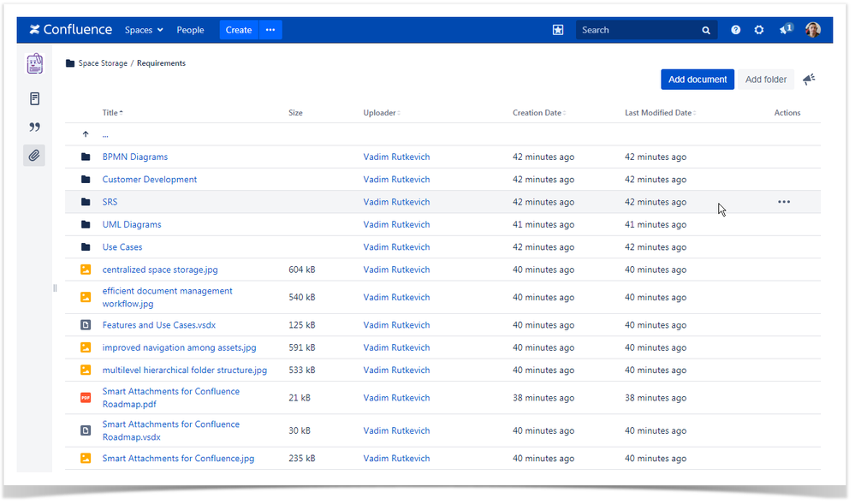The image size is (855, 504).
Task: Open the attachments paperclip sidebar icon
Action: pyautogui.click(x=34, y=156)
